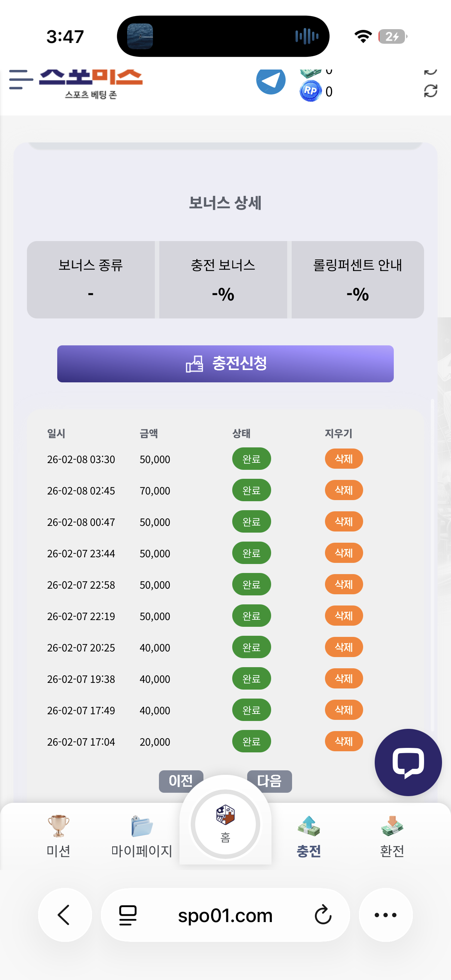The width and height of the screenshot is (451, 980).
Task: Go to the 미션 trophy tab
Action: [x=58, y=836]
